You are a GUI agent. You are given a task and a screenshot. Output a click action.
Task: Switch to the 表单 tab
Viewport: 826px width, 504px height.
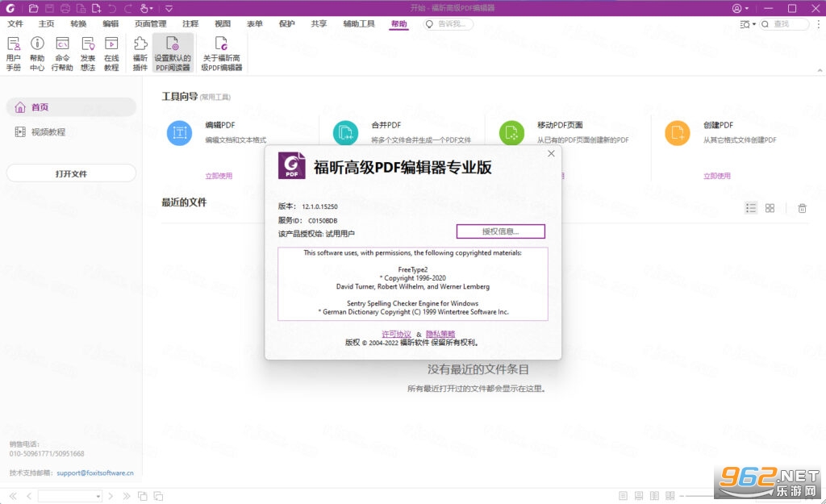(255, 23)
